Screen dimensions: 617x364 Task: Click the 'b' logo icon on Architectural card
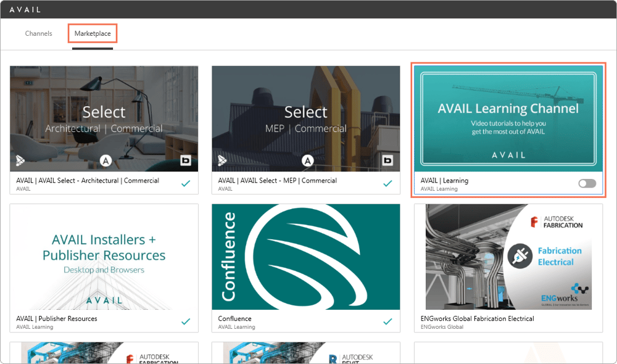pos(186,161)
